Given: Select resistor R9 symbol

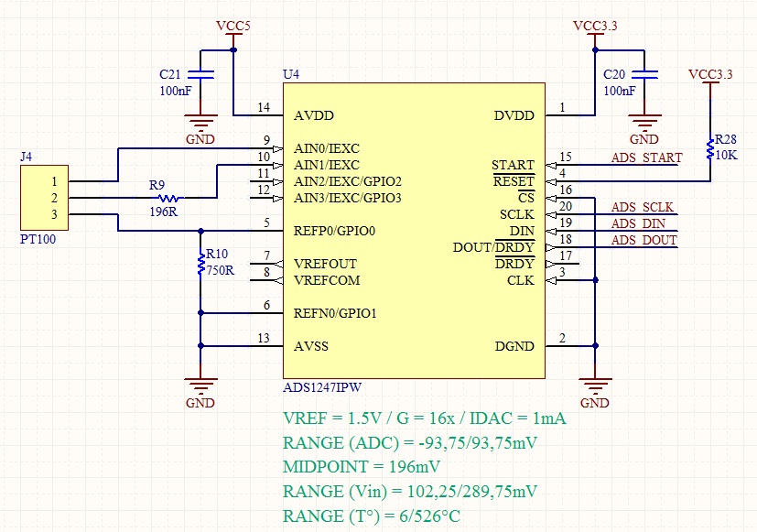Looking at the screenshot, I should pos(168,198).
